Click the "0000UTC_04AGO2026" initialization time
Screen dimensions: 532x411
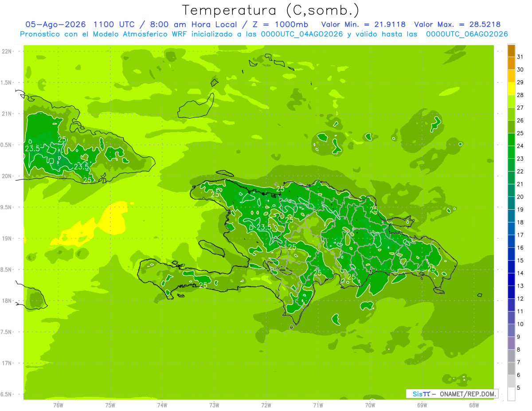click(301, 34)
